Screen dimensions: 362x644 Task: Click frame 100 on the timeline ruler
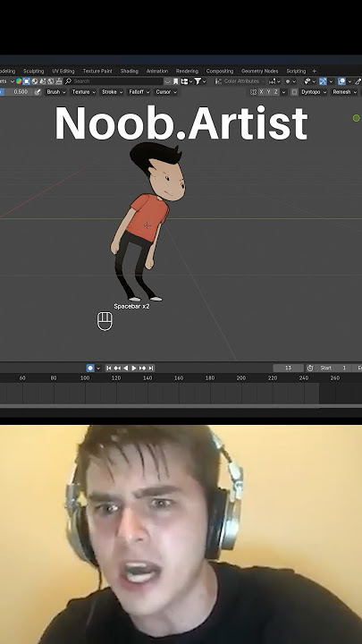click(x=85, y=377)
